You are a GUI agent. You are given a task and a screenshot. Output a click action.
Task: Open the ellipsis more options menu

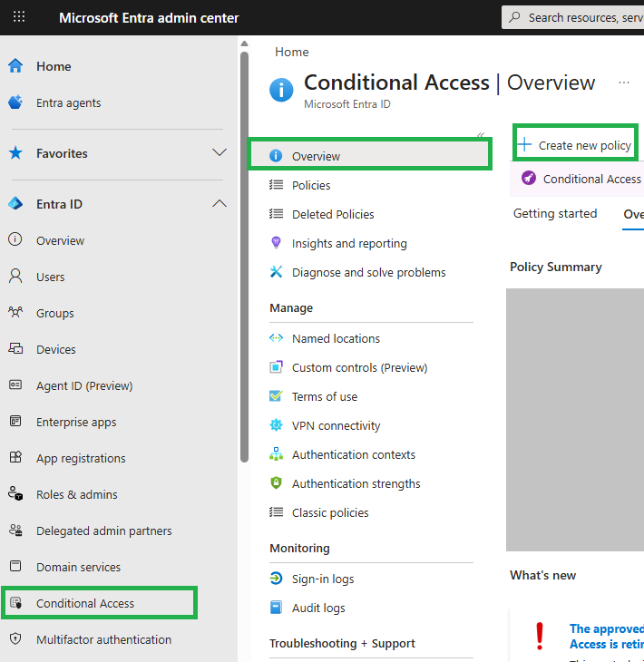[x=624, y=83]
